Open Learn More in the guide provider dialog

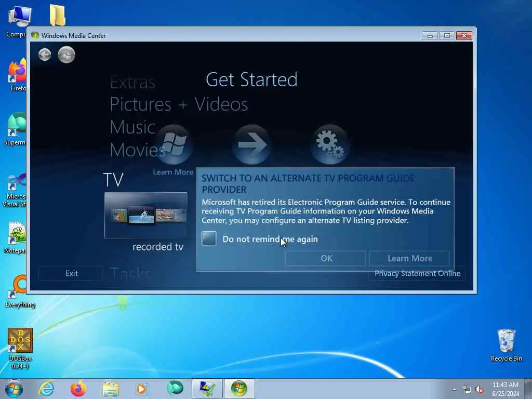(x=409, y=258)
